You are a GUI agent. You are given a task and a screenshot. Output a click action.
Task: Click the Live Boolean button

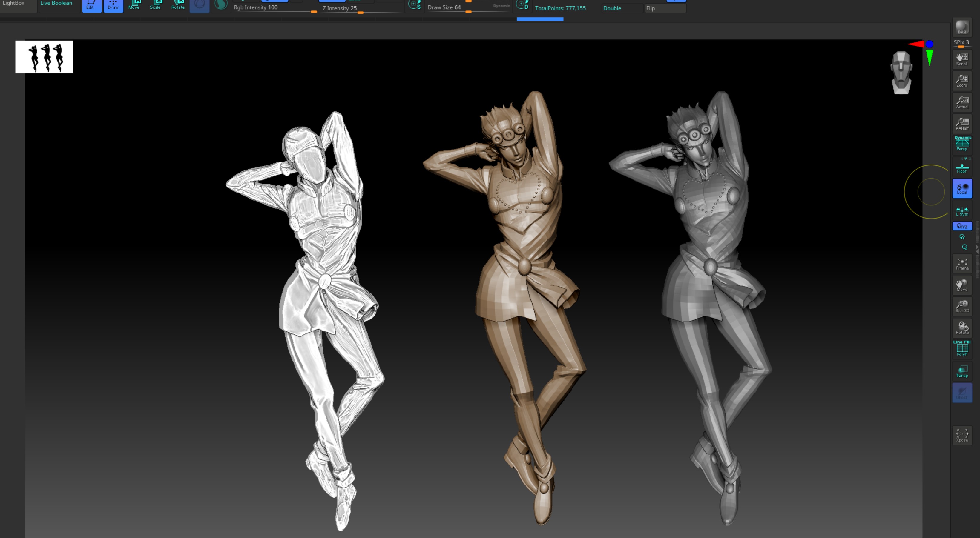56,3
